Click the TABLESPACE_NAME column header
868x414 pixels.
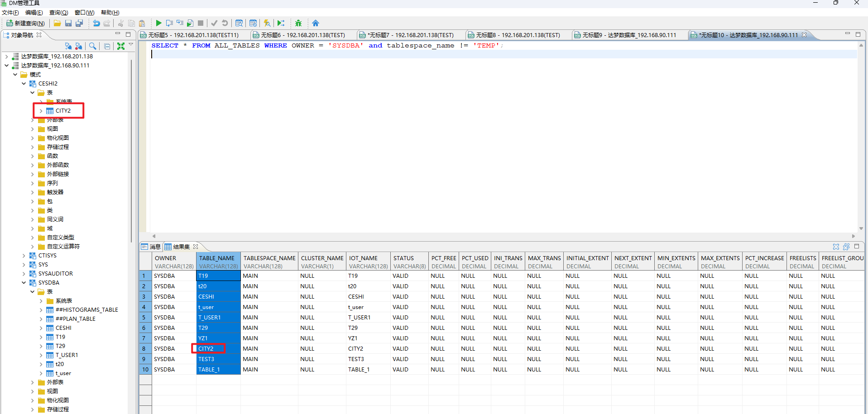point(269,262)
